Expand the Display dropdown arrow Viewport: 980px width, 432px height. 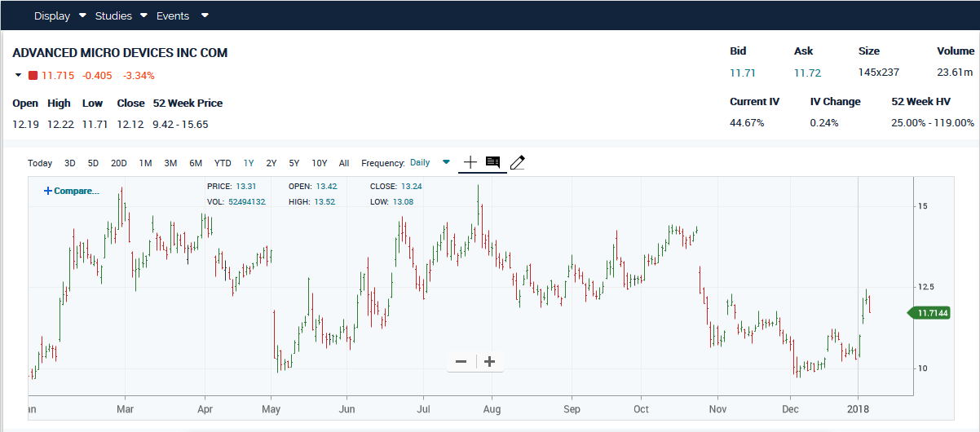(x=82, y=15)
